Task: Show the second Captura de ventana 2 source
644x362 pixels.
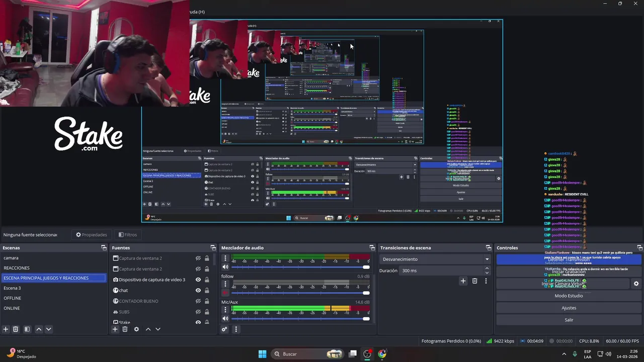Action: coord(198,269)
